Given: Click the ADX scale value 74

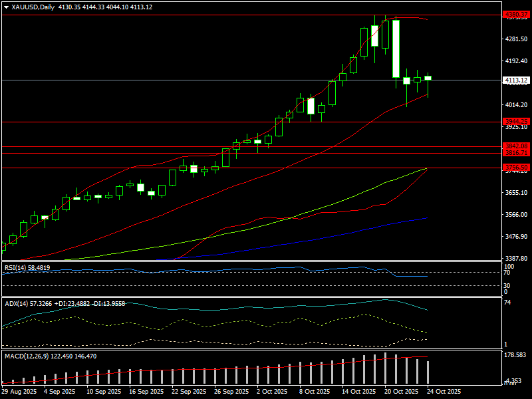Looking at the screenshot, I should pyautogui.click(x=507, y=303).
